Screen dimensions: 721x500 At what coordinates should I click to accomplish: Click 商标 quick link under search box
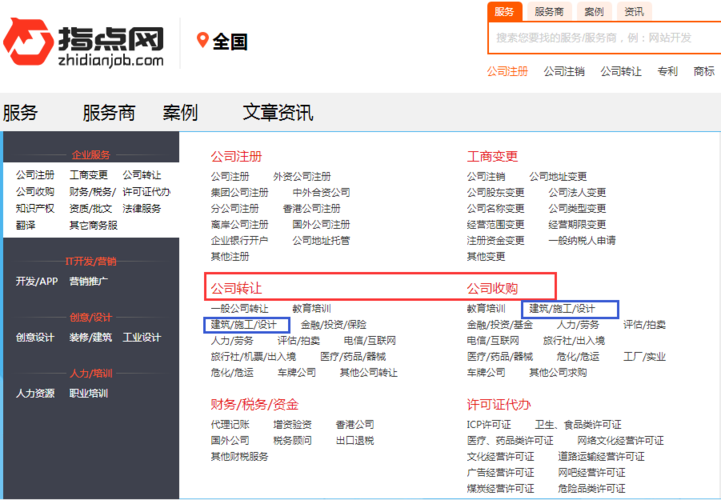[x=704, y=71]
